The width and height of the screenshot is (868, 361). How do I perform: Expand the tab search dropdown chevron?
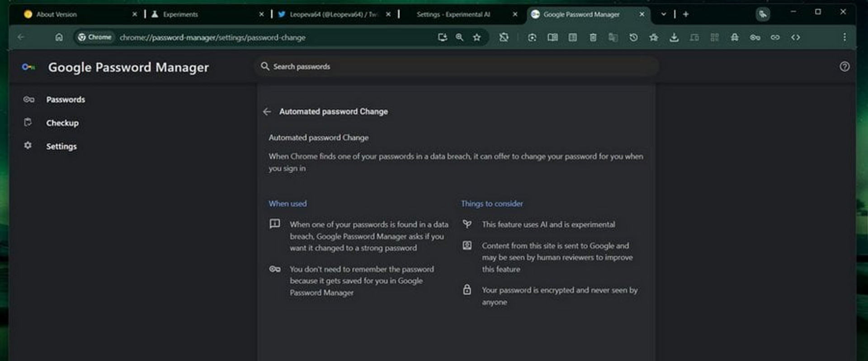(663, 14)
